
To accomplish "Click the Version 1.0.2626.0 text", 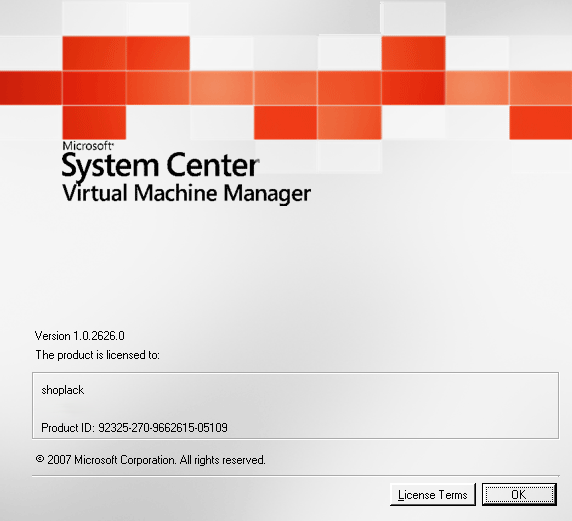I will [x=80, y=336].
